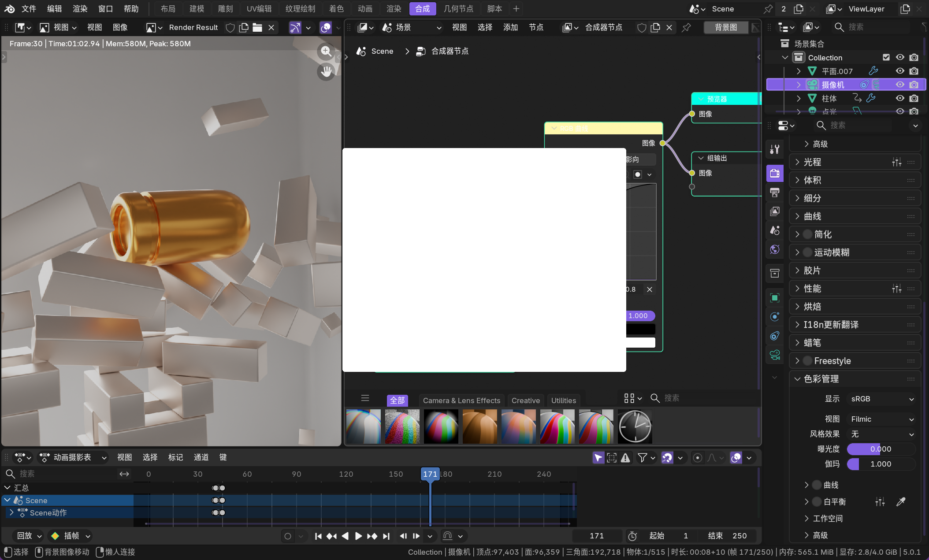Open the sRGB display device dropdown

pyautogui.click(x=881, y=399)
